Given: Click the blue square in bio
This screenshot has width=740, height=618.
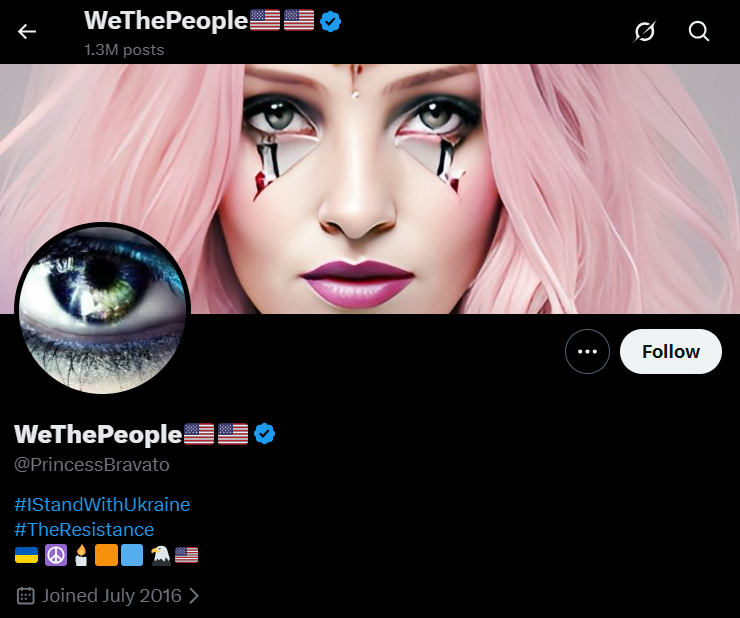Looking at the screenshot, I should point(132,555).
